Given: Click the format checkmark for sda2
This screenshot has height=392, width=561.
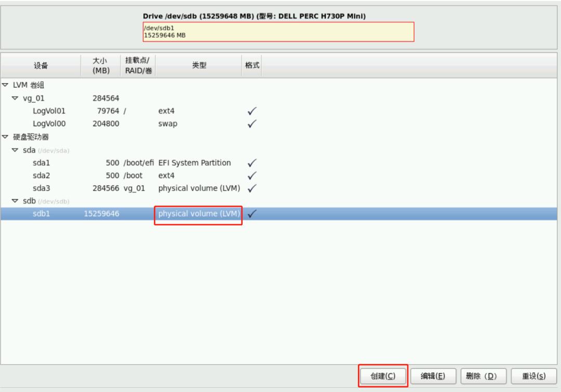Looking at the screenshot, I should (x=252, y=175).
